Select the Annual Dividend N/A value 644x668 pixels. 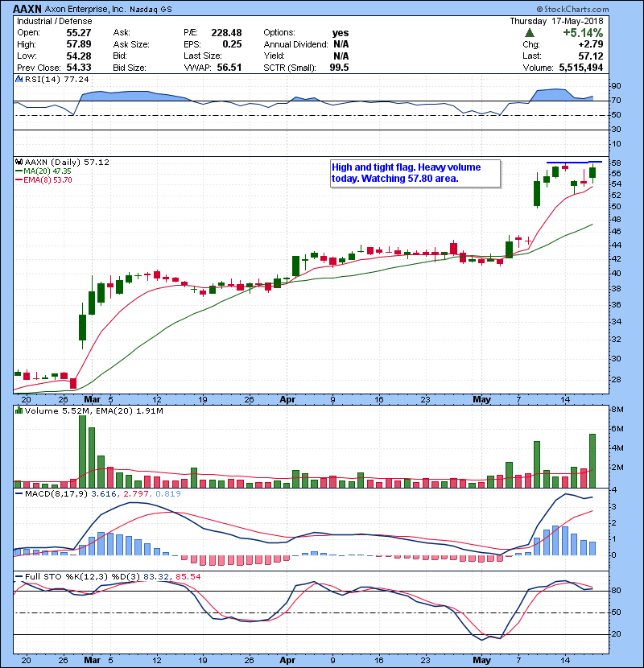pos(341,44)
